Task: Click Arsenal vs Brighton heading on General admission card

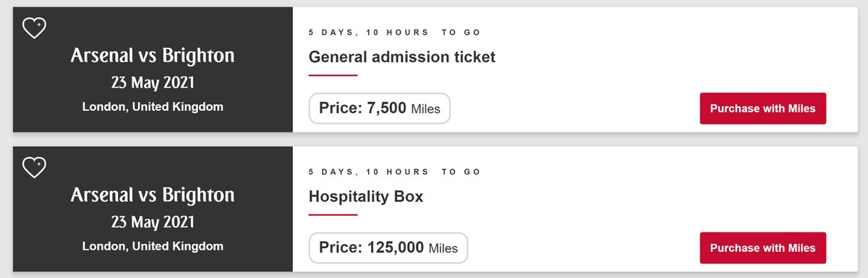Action: (153, 56)
